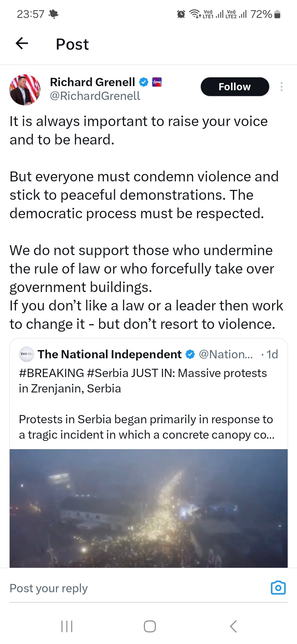Screen dimensions: 297x644
Task: Tap the Android system back chevron
Action: 233,626
